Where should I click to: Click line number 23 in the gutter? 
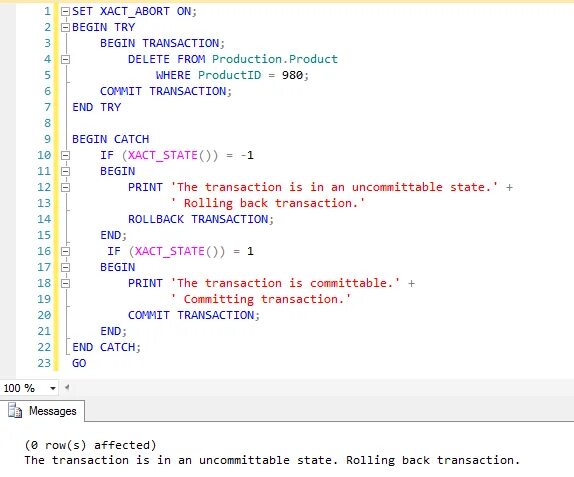(44, 363)
